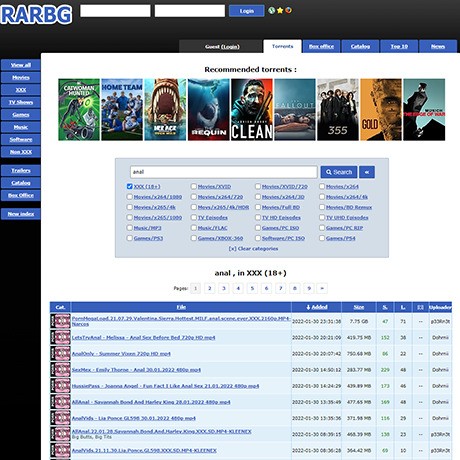
Task: Switch to the Top 10 tab
Action: click(x=399, y=46)
